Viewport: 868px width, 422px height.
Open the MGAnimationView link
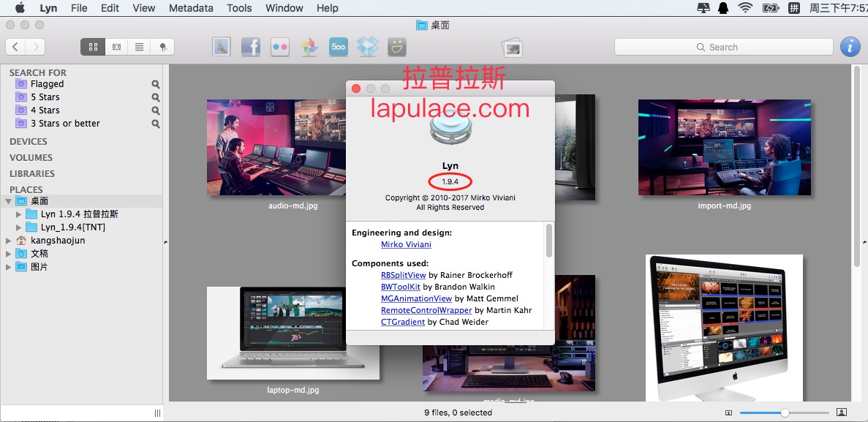coord(416,298)
